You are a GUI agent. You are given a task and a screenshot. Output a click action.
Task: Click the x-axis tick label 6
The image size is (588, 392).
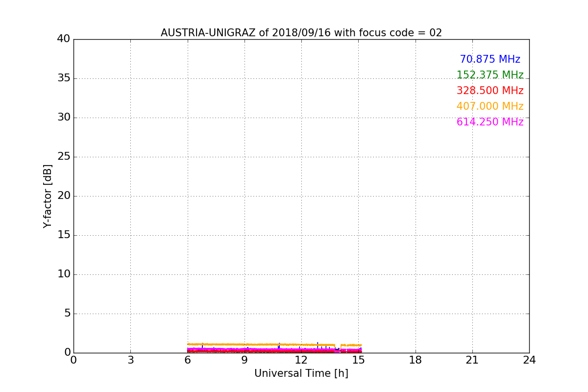(x=188, y=360)
